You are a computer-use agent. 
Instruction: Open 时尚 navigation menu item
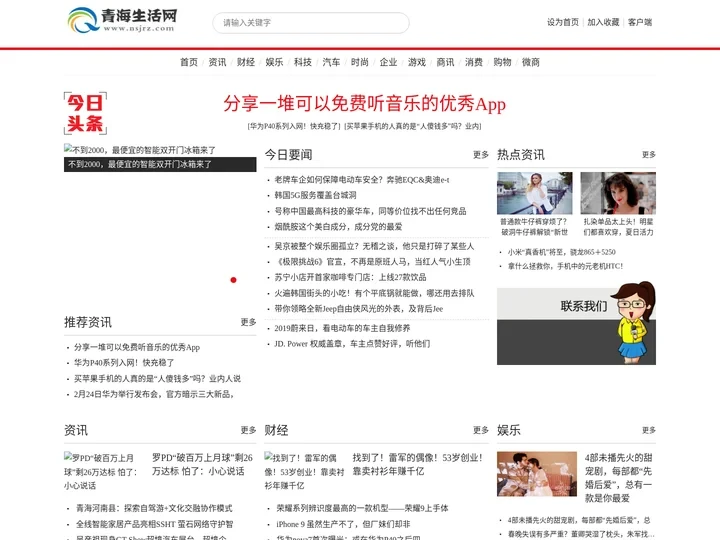pyautogui.click(x=360, y=62)
